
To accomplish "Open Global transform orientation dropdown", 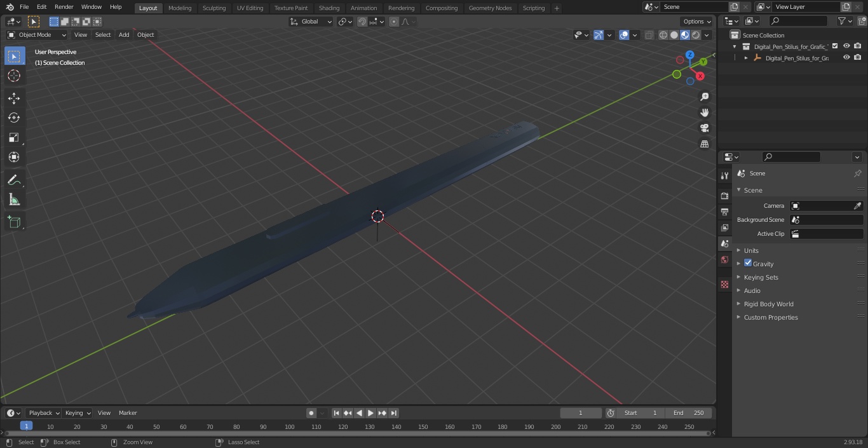I will pos(311,22).
